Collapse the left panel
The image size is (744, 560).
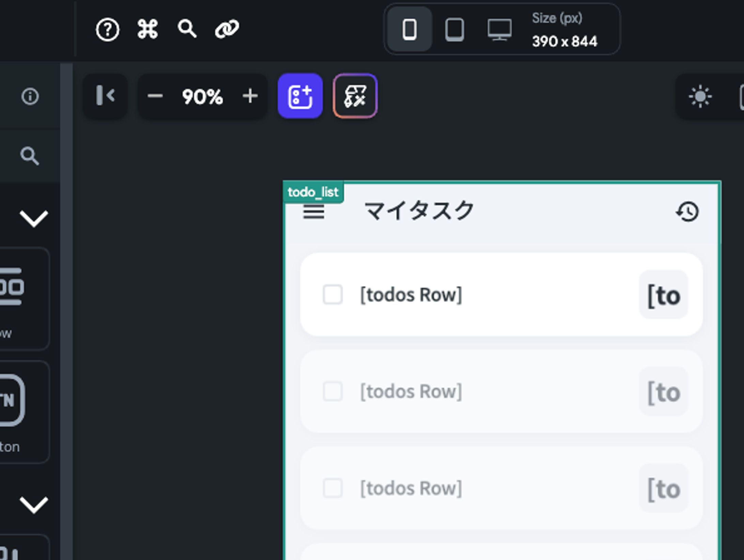click(105, 96)
